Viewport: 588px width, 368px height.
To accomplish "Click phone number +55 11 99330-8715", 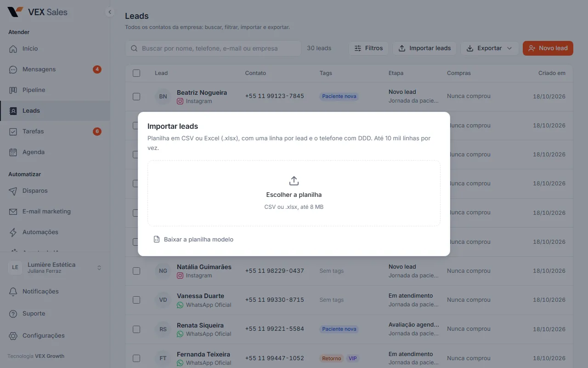I will coord(274,300).
